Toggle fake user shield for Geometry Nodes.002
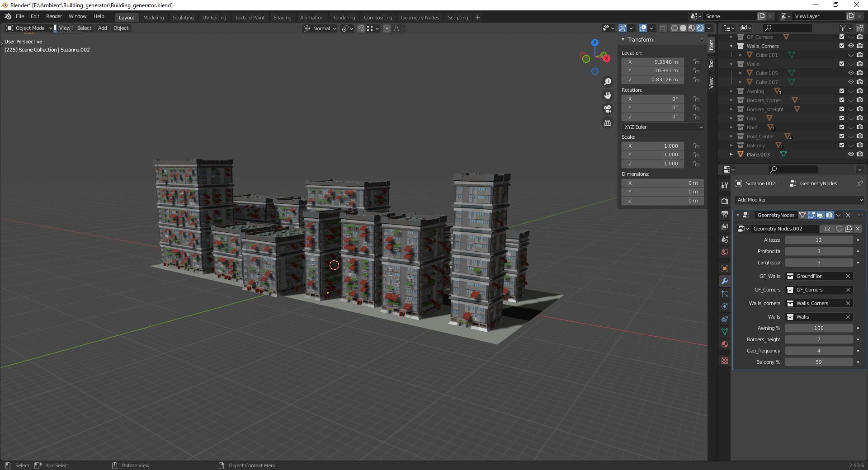The image size is (868, 470). [x=840, y=229]
